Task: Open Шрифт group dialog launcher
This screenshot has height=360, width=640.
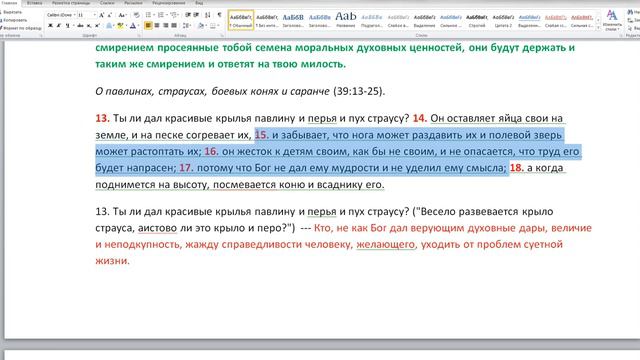Action: pyautogui.click(x=139, y=36)
